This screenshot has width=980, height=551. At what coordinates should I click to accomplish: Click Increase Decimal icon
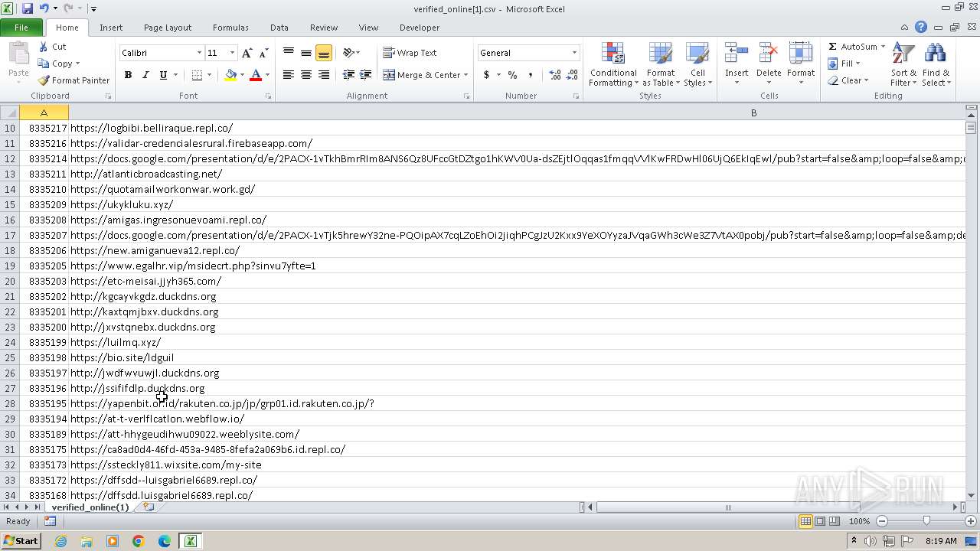click(x=555, y=75)
